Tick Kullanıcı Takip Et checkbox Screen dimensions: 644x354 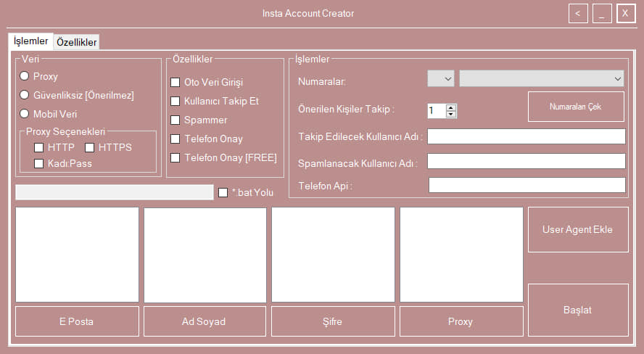coord(175,101)
